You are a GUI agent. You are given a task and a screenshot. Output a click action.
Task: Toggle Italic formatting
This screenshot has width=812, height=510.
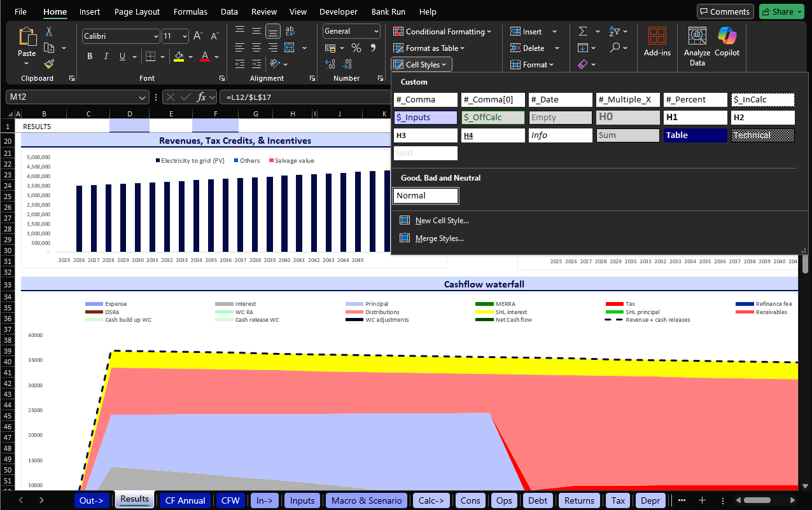tap(106, 57)
